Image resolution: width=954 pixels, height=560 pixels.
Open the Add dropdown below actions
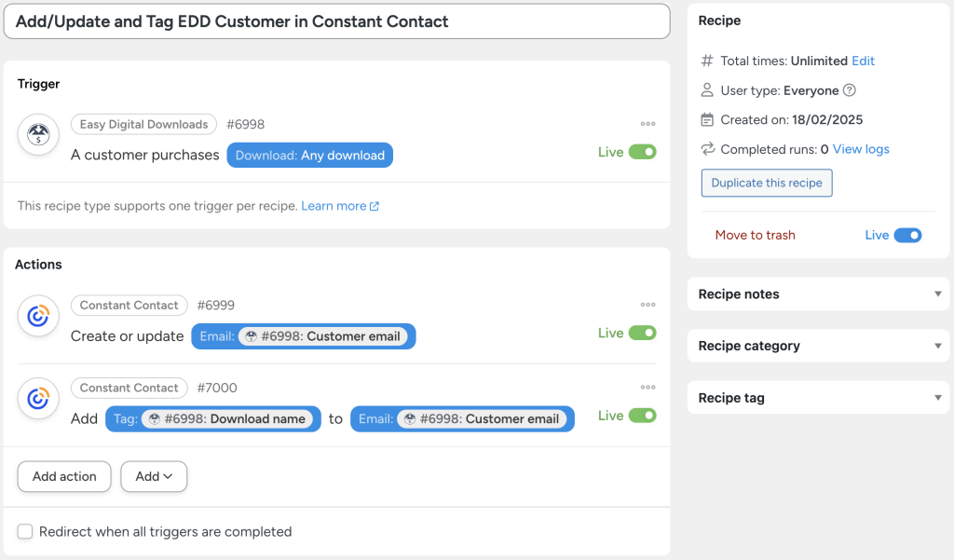point(153,476)
